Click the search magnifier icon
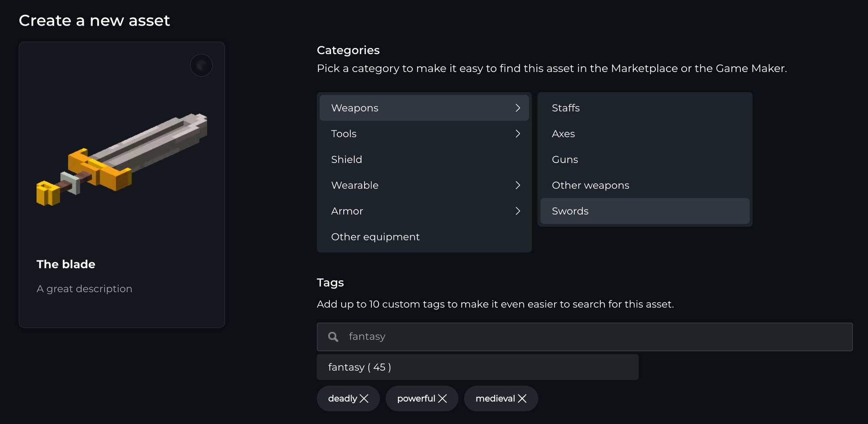Image resolution: width=868 pixels, height=424 pixels. coord(333,337)
